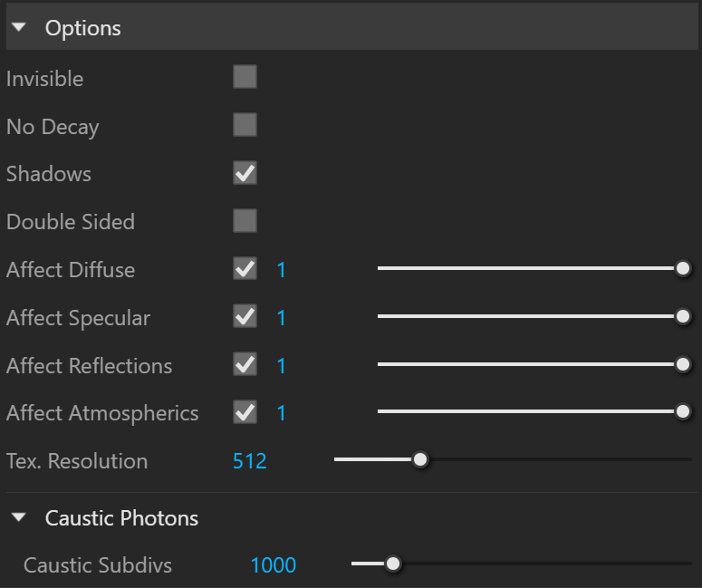Screen dimensions: 702x588
Task: Enable the Invisible checkbox
Action: point(245,77)
